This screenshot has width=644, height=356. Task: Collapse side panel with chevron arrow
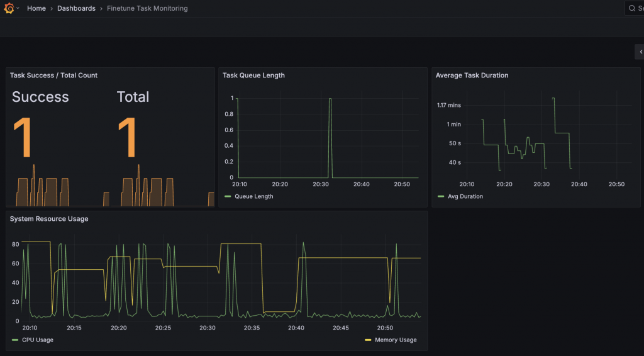tap(640, 52)
